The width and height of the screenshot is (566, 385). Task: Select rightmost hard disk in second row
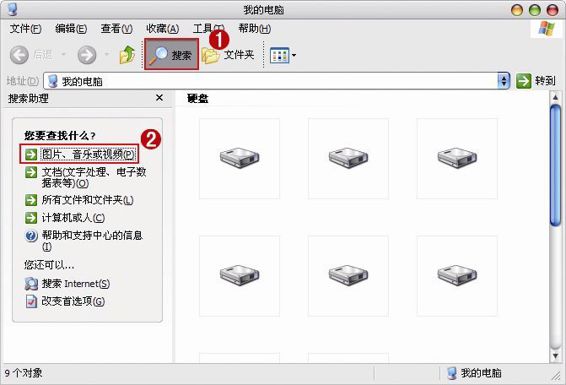(x=457, y=276)
